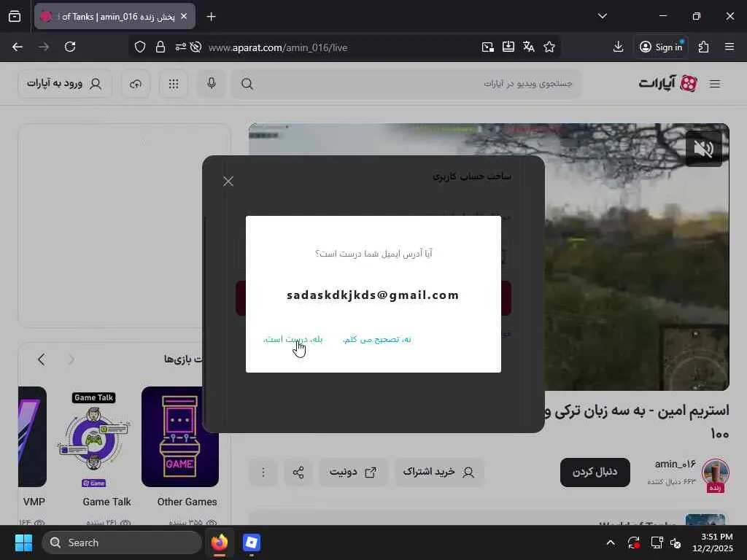Open the apps grid icon
This screenshot has height=560, width=747.
[174, 84]
